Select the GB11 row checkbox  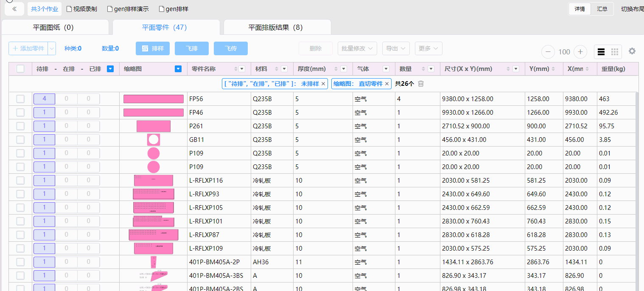click(20, 140)
